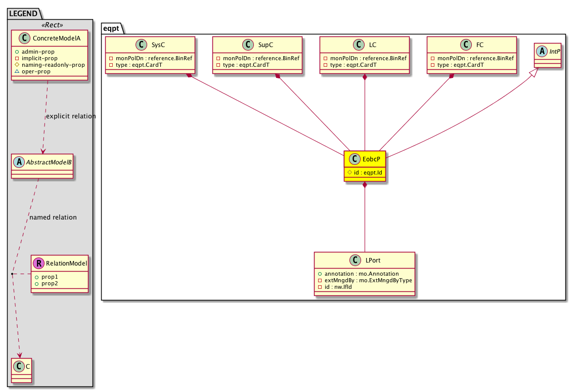Click the FC class circle icon

coord(466,45)
